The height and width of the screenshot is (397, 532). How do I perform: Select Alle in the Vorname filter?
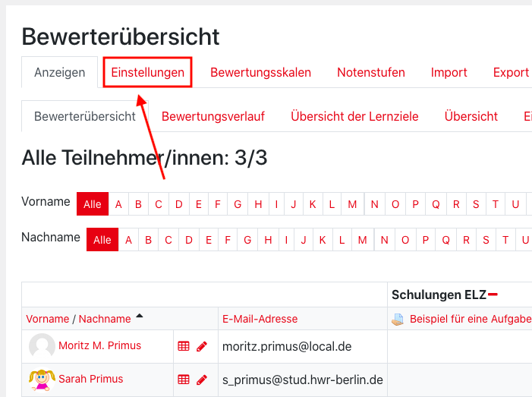click(93, 204)
